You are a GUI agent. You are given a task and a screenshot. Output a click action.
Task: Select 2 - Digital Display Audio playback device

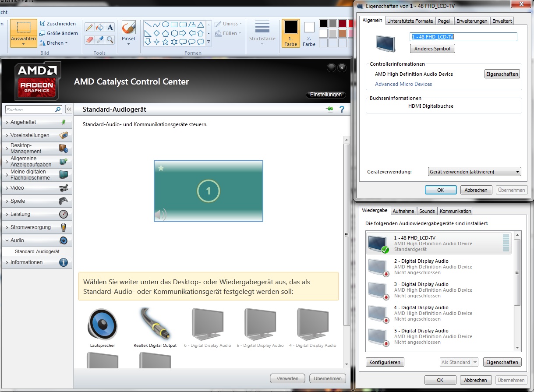(439, 267)
